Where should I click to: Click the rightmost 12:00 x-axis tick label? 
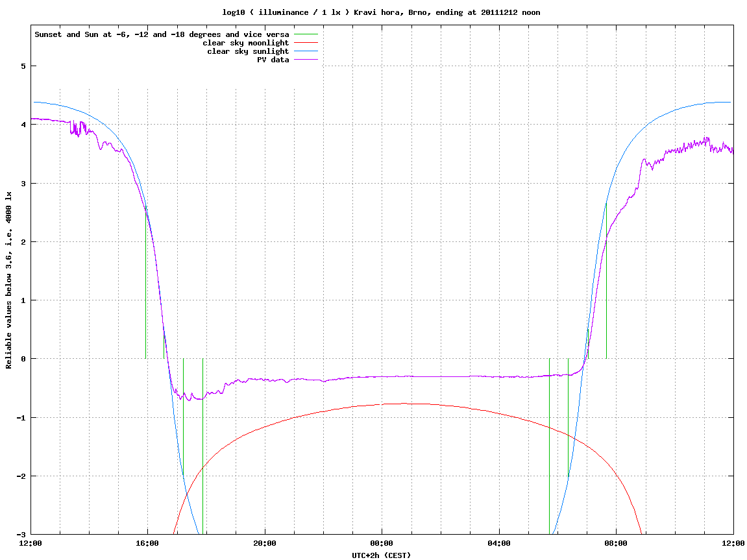[733, 543]
